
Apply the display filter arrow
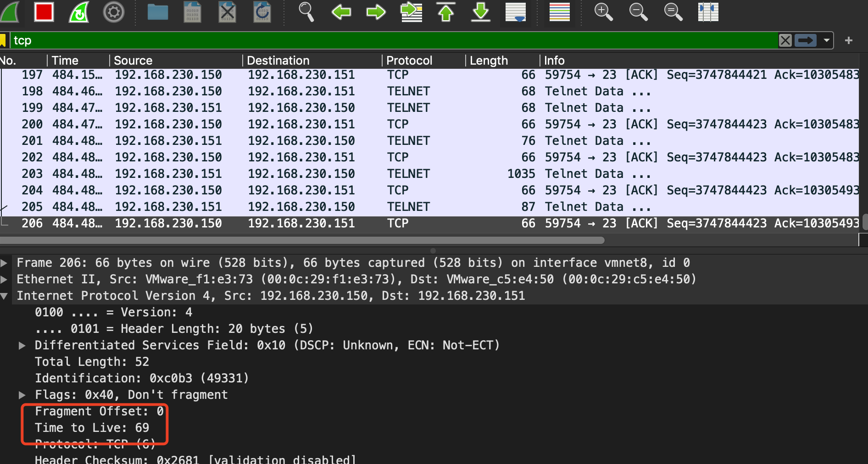coord(806,40)
